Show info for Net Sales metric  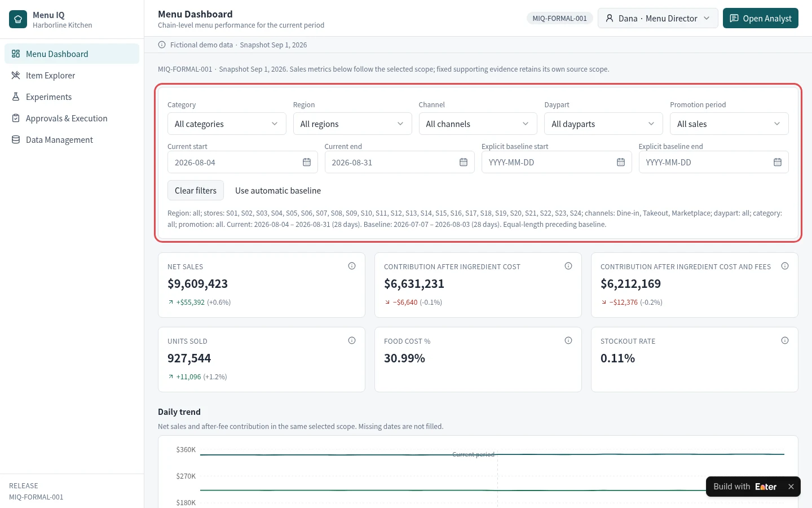tap(352, 266)
